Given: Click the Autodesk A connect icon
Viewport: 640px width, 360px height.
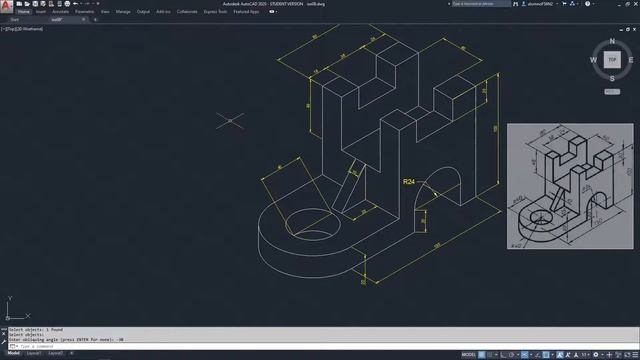Looking at the screenshot, I should (573, 4).
